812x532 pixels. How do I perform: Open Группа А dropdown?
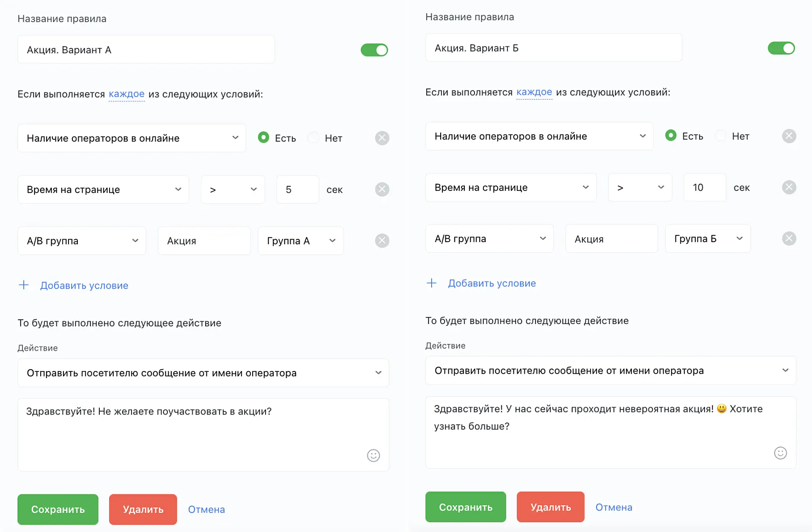coord(300,241)
